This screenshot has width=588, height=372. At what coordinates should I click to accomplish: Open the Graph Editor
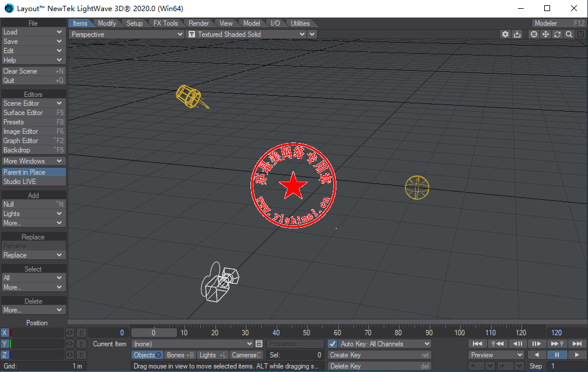pyautogui.click(x=34, y=141)
